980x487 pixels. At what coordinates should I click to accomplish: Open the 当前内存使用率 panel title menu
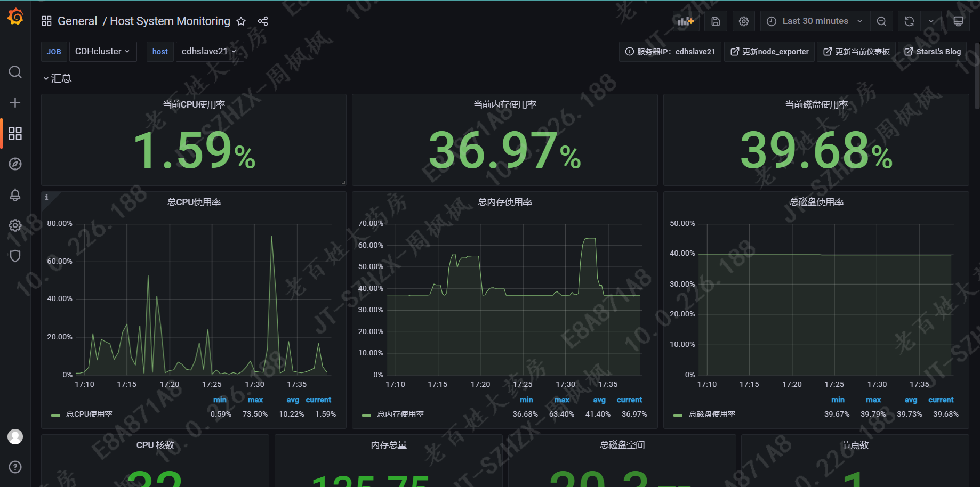tap(505, 104)
